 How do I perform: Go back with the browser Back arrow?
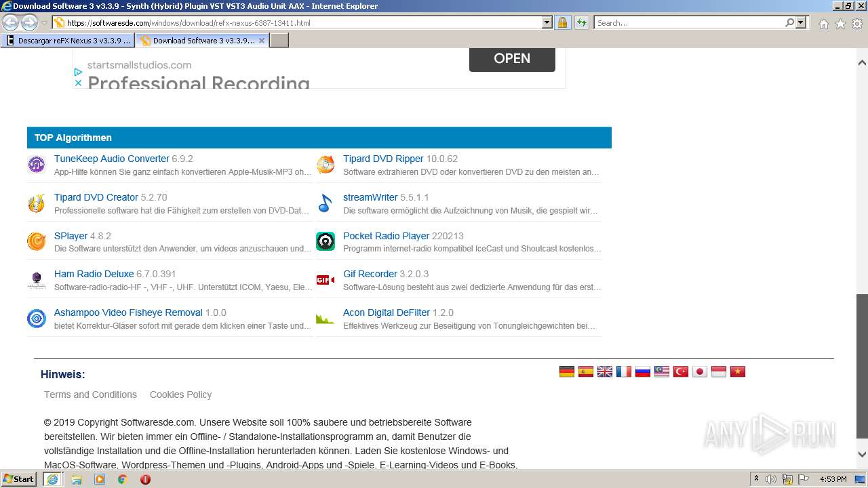[11, 22]
